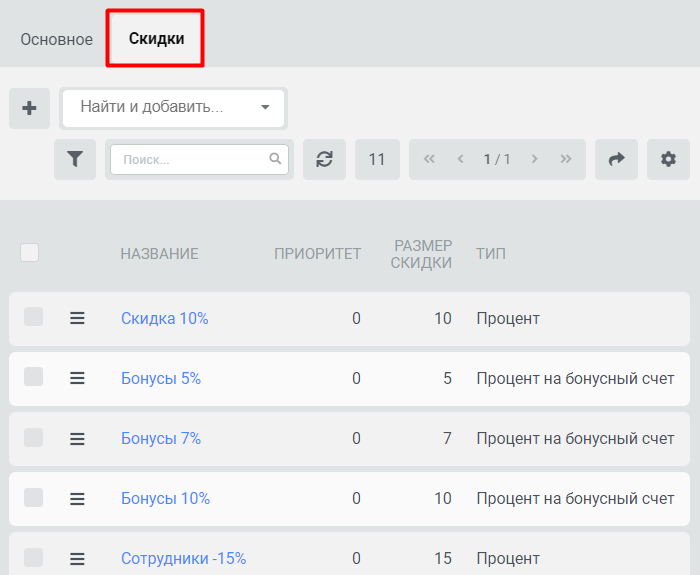This screenshot has height=575, width=700.
Task: Click the 1 / 1 page indicator
Action: tap(497, 159)
